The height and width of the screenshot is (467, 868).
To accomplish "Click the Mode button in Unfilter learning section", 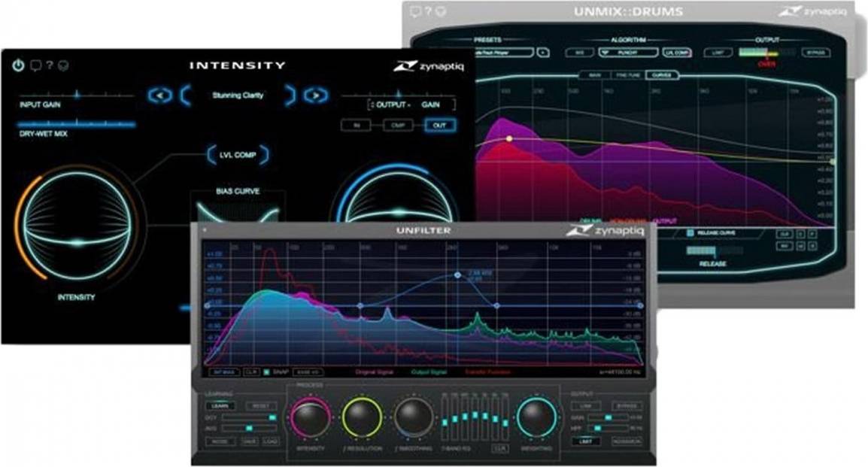I will pyautogui.click(x=220, y=441).
